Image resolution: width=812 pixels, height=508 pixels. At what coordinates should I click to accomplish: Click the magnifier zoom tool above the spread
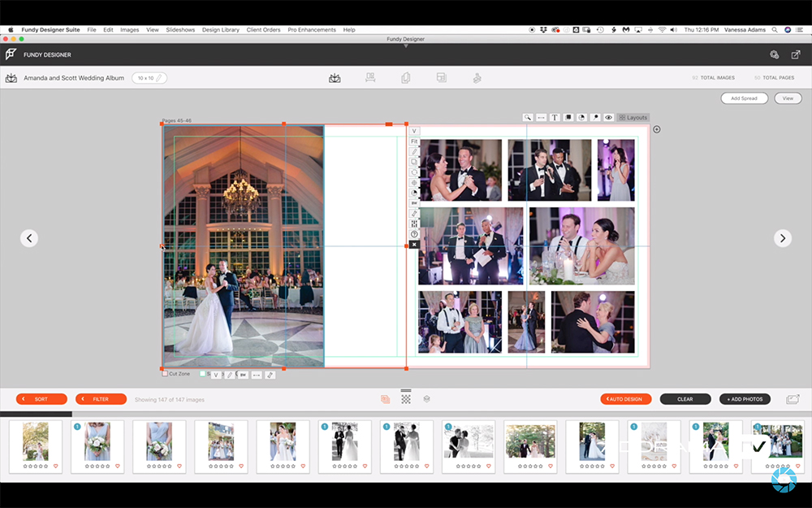coord(528,118)
